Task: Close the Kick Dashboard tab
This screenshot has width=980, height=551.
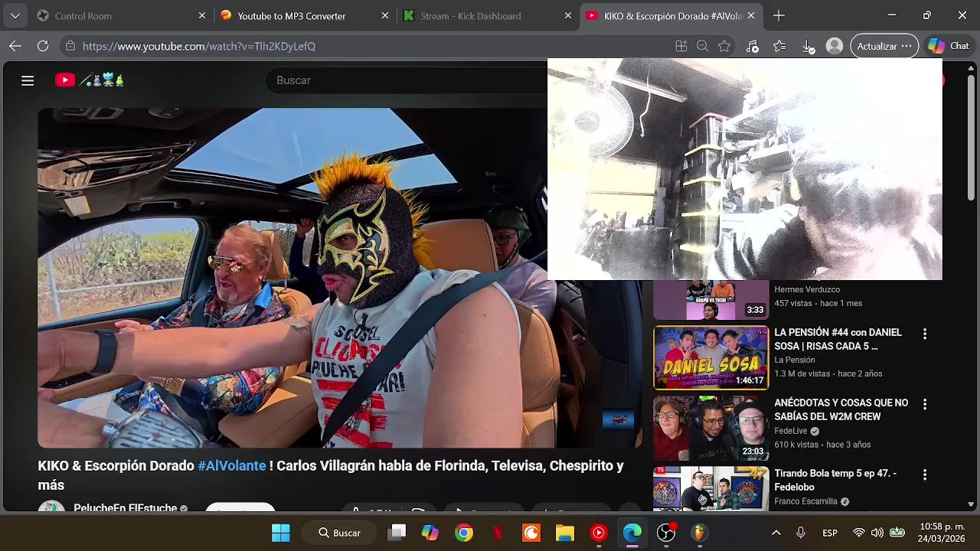Action: (568, 15)
